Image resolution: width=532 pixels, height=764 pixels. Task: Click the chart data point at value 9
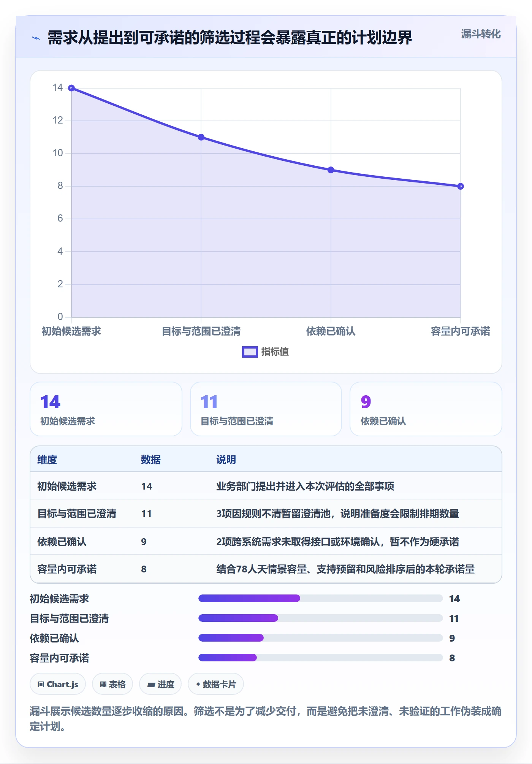331,170
